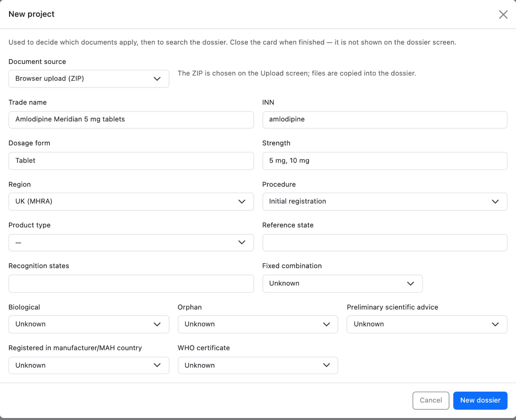Expand the Biological dropdown
The height and width of the screenshot is (420, 516).
click(x=89, y=324)
